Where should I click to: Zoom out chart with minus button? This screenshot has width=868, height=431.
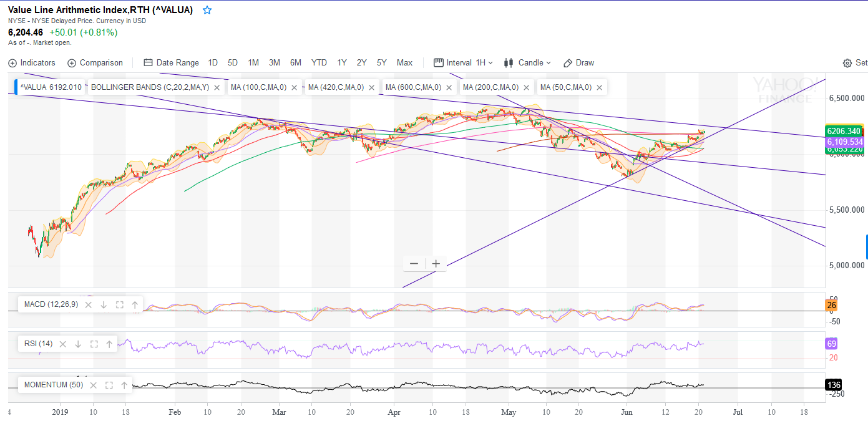[414, 264]
